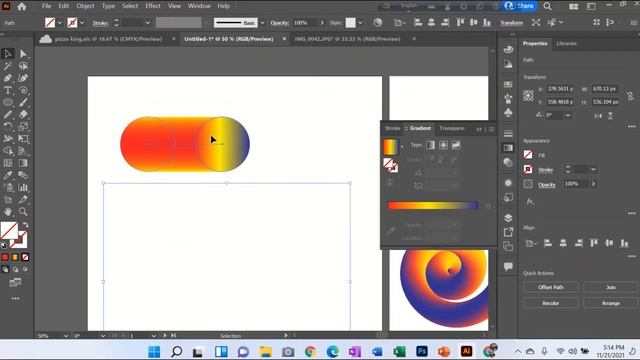Open graphic Style dropdown

tap(360, 23)
